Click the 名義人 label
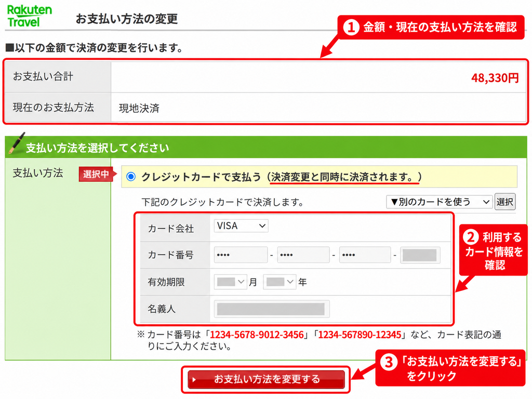Viewport: 532px width, 399px height. tap(162, 309)
